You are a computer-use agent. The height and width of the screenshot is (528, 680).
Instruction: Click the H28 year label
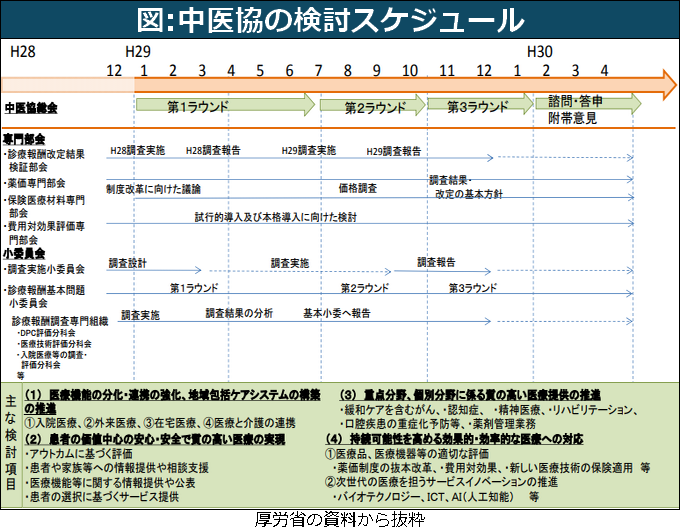tap(22, 50)
